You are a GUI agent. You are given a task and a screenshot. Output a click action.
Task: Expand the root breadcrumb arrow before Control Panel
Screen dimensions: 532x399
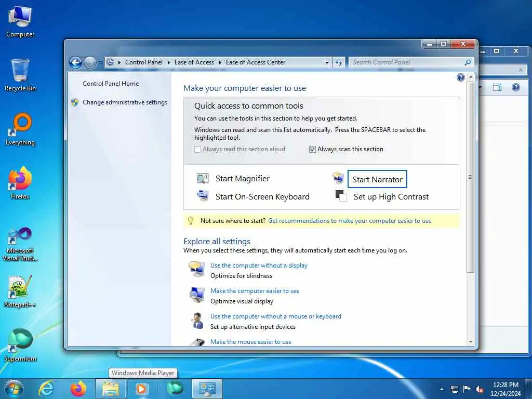click(119, 62)
